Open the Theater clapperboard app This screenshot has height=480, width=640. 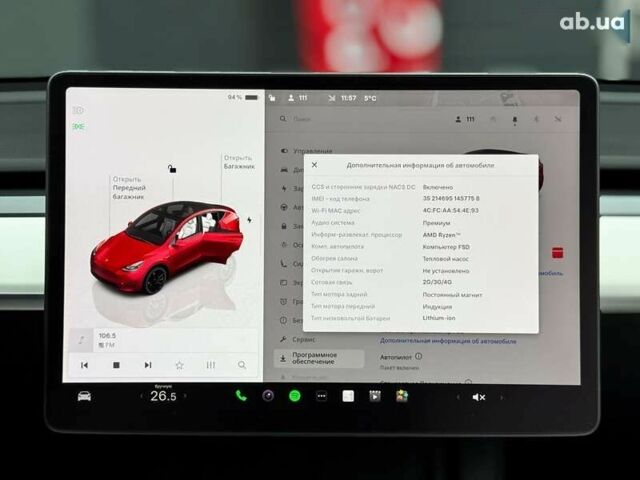(x=375, y=396)
